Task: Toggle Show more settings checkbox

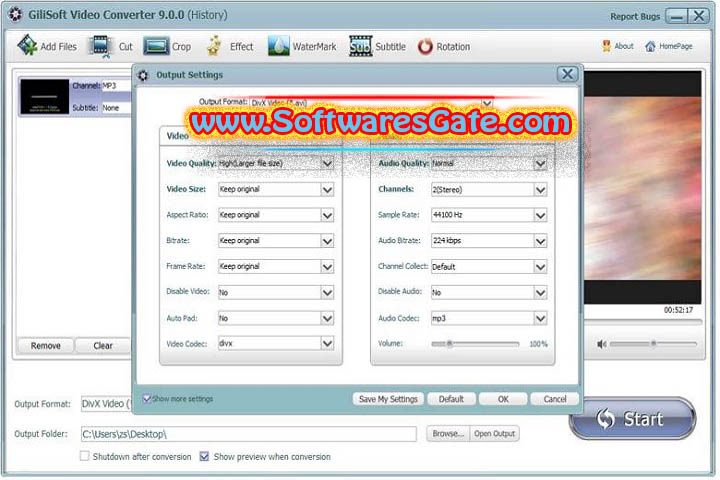Action: [x=146, y=399]
